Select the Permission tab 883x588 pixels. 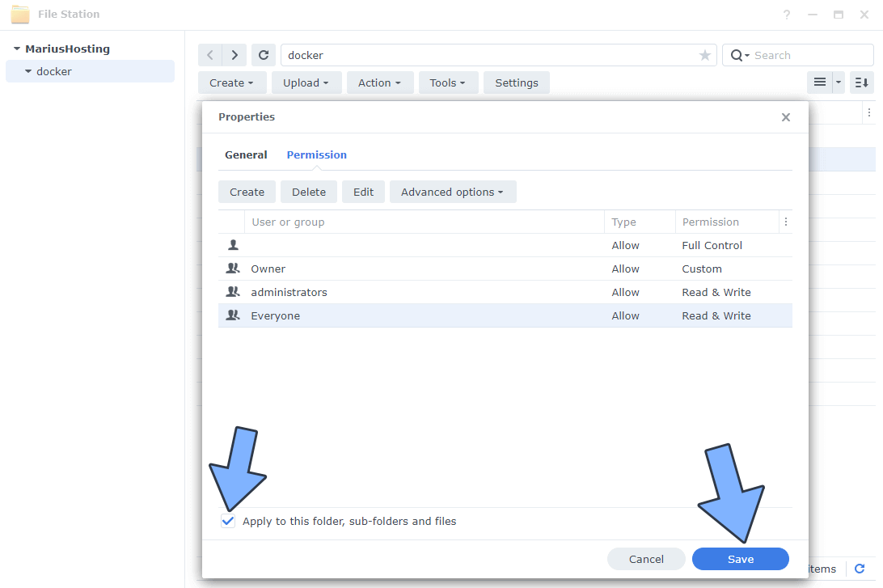pos(316,154)
